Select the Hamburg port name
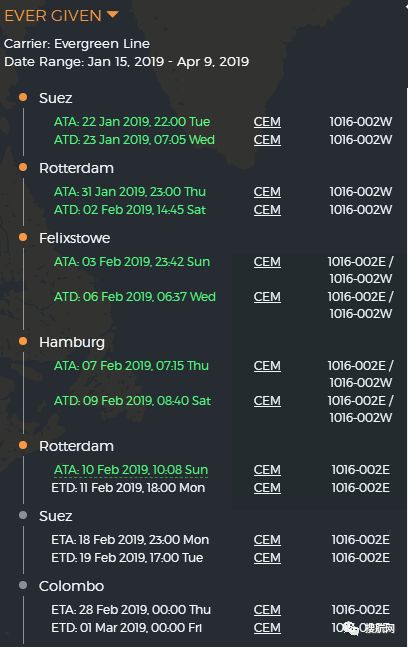 point(72,342)
